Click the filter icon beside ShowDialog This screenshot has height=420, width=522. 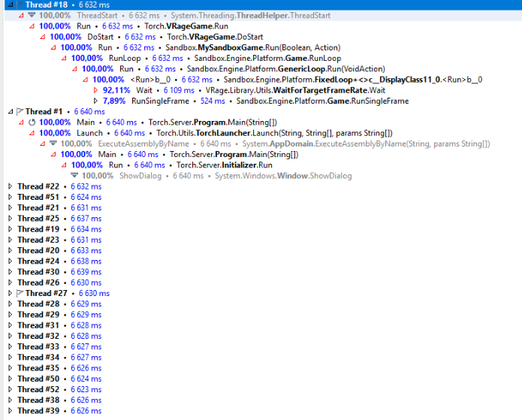pyautogui.click(x=74, y=176)
